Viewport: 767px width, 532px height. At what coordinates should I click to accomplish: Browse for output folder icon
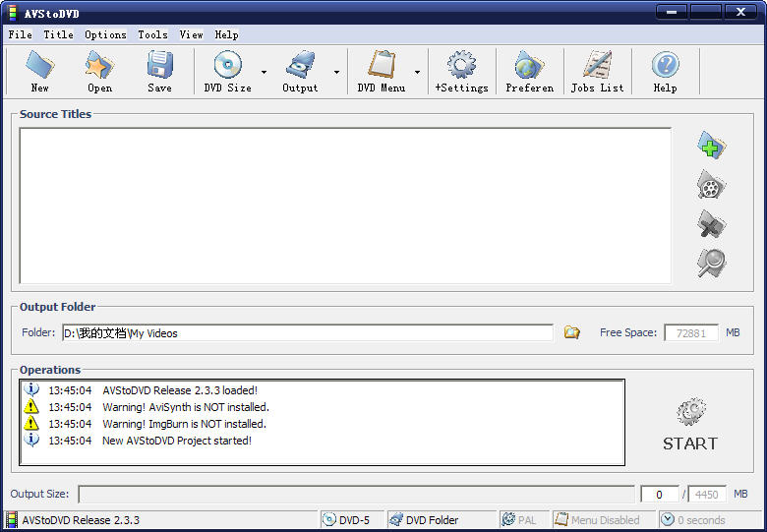pos(572,332)
